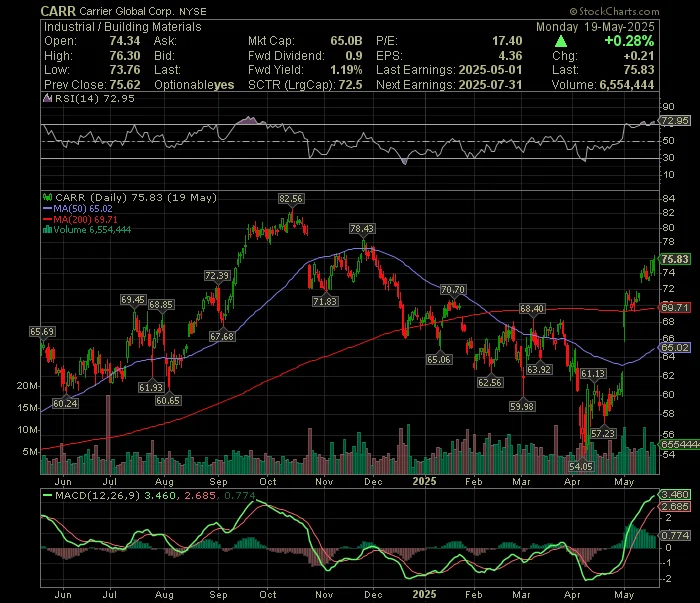
Task: Click the Chg value +0.21
Action: [639, 56]
